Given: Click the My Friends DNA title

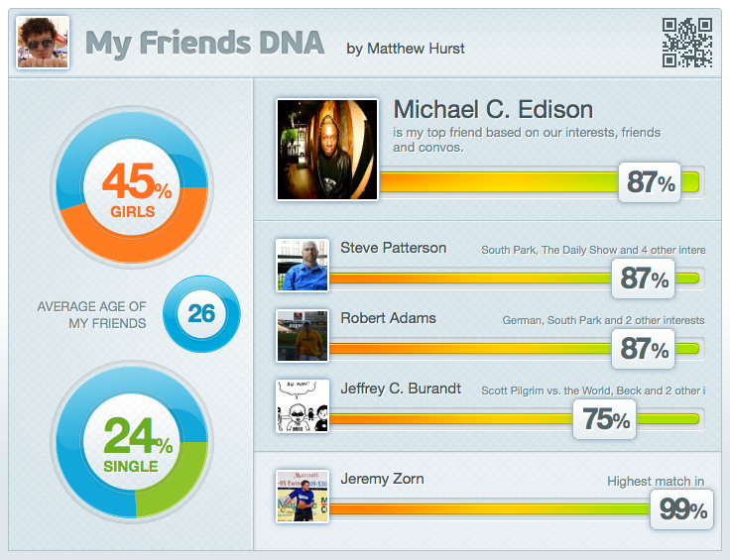Looking at the screenshot, I should click(x=204, y=43).
